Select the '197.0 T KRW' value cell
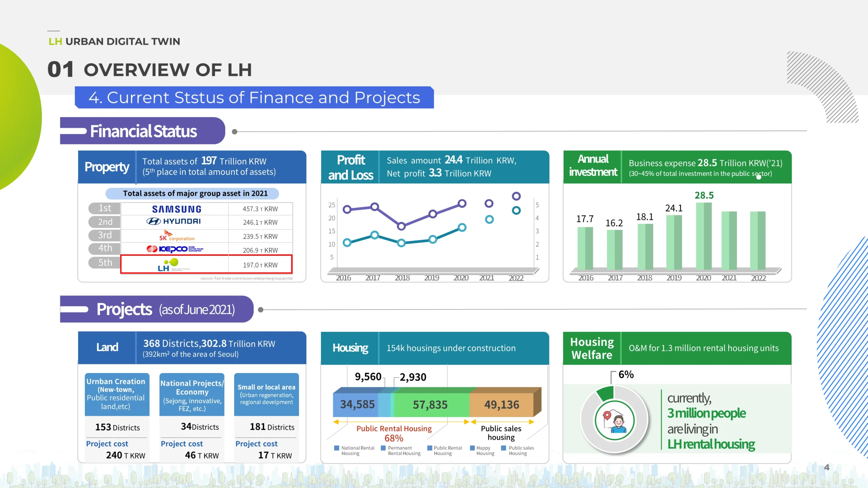This screenshot has height=488, width=868. pos(260,265)
